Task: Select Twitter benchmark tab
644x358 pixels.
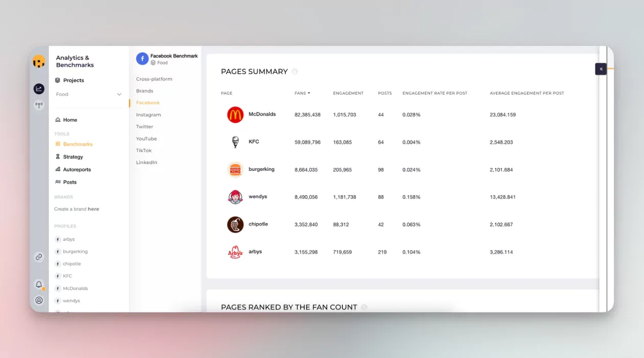Action: tap(145, 126)
